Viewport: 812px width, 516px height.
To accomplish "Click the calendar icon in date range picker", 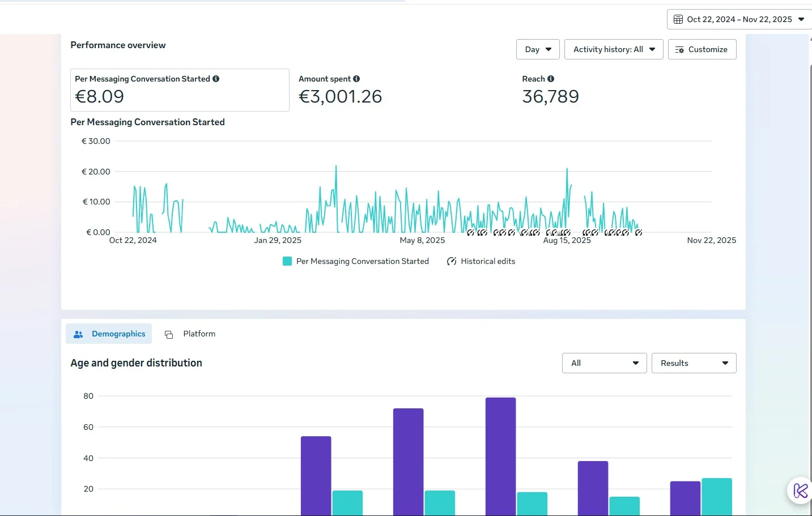I will [678, 19].
